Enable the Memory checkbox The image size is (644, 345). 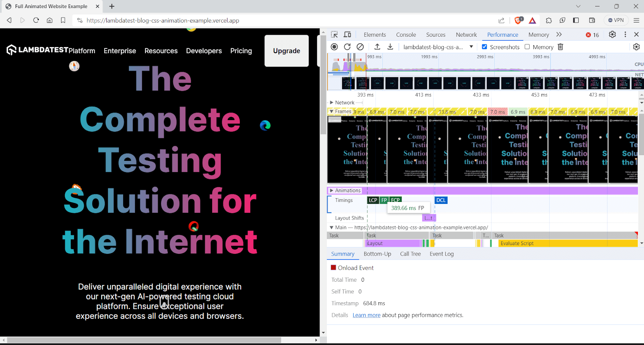[x=527, y=47]
